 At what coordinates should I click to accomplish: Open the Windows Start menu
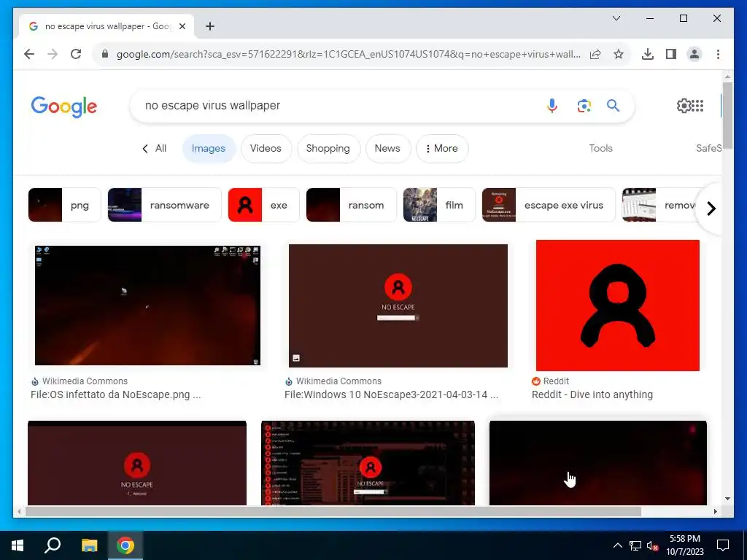click(x=18, y=545)
